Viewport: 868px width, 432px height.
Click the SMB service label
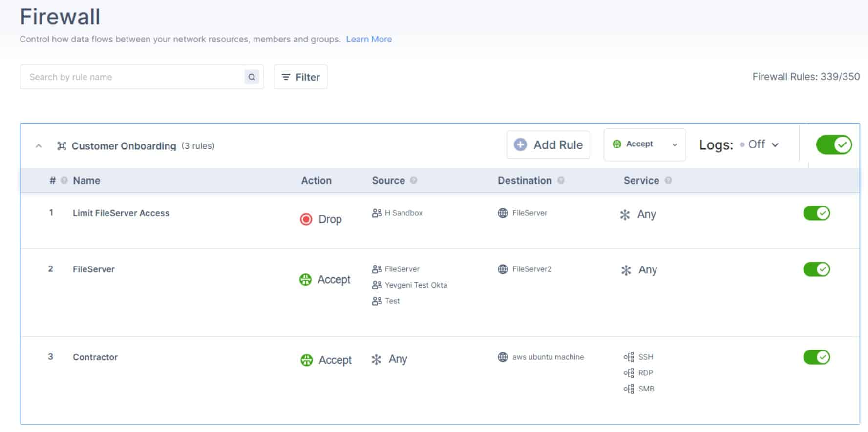coord(646,389)
